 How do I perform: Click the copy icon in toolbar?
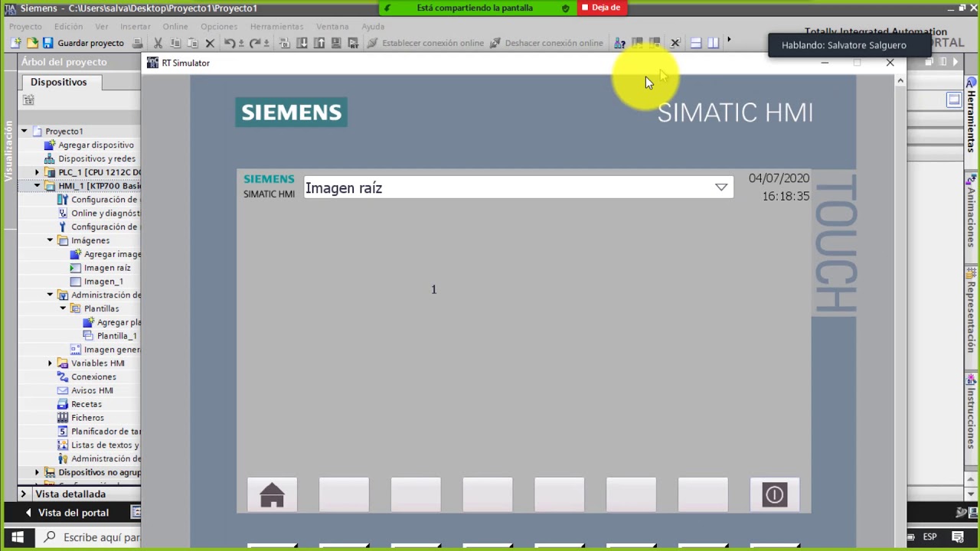[x=175, y=43]
